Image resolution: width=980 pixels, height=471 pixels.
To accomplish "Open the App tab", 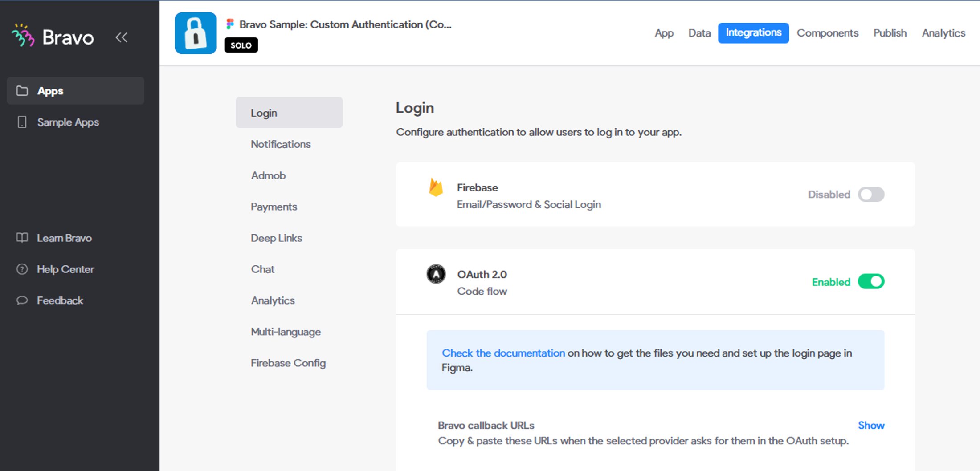I will (664, 33).
